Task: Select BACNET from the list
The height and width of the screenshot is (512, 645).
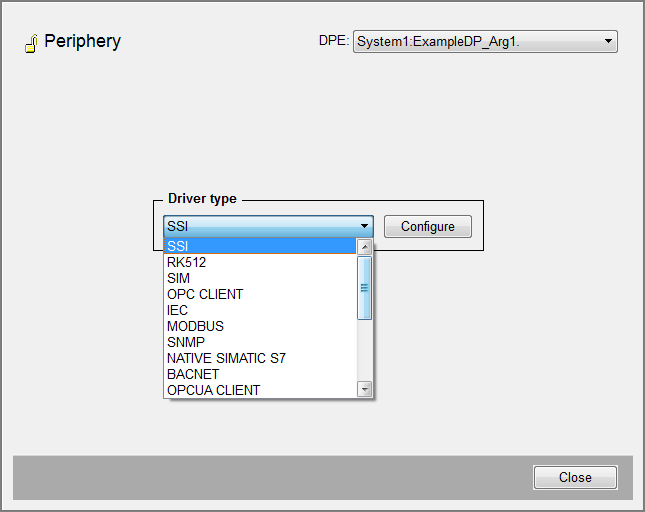Action: pos(260,374)
